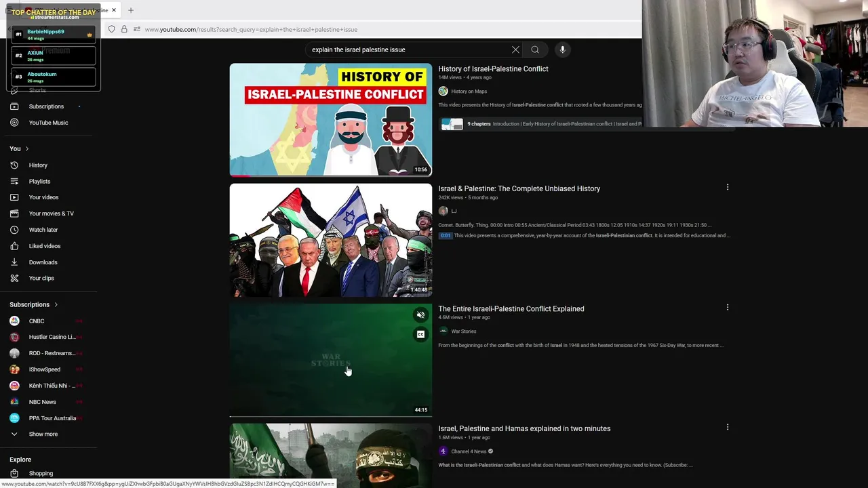Open the NBC News subscription

click(x=42, y=402)
